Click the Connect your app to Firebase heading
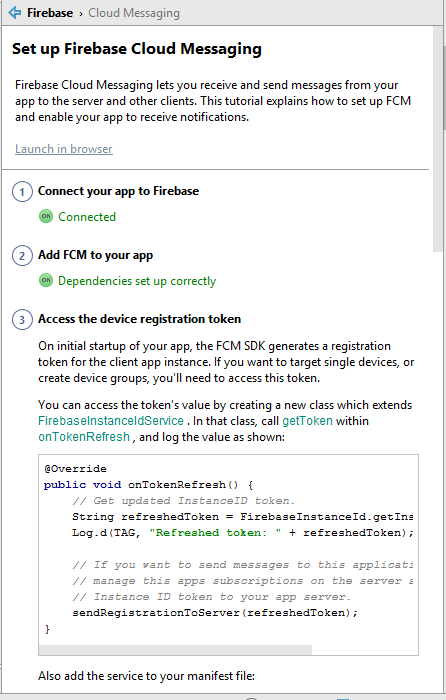The height and width of the screenshot is (700, 446). click(118, 191)
